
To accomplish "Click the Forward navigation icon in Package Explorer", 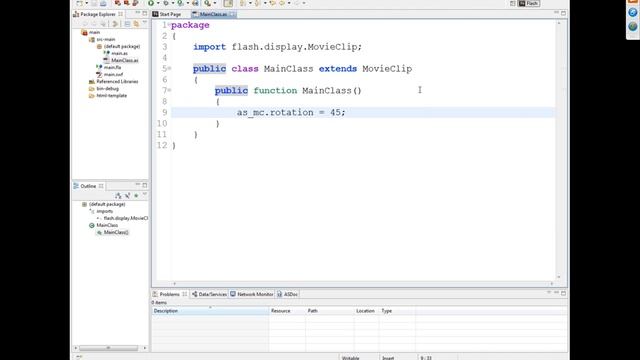I will tap(94, 24).
